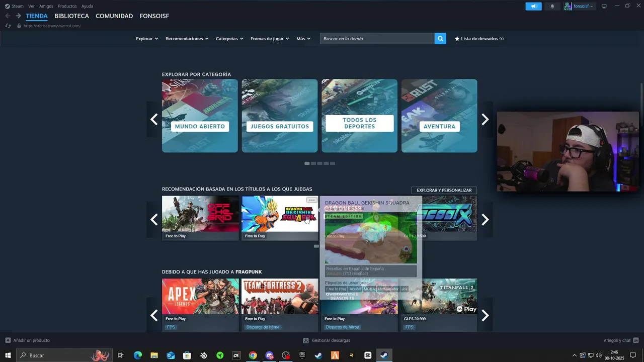The width and height of the screenshot is (644, 362).
Task: Open Microsoft Edge from taskbar
Action: 137,355
